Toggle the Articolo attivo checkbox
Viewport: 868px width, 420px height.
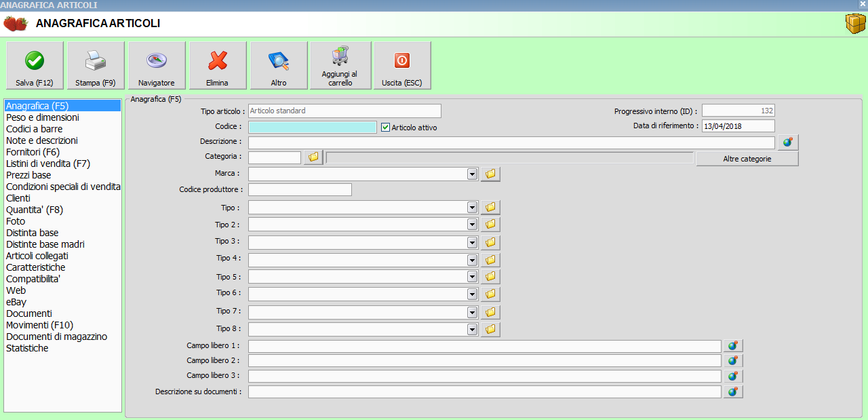point(386,127)
